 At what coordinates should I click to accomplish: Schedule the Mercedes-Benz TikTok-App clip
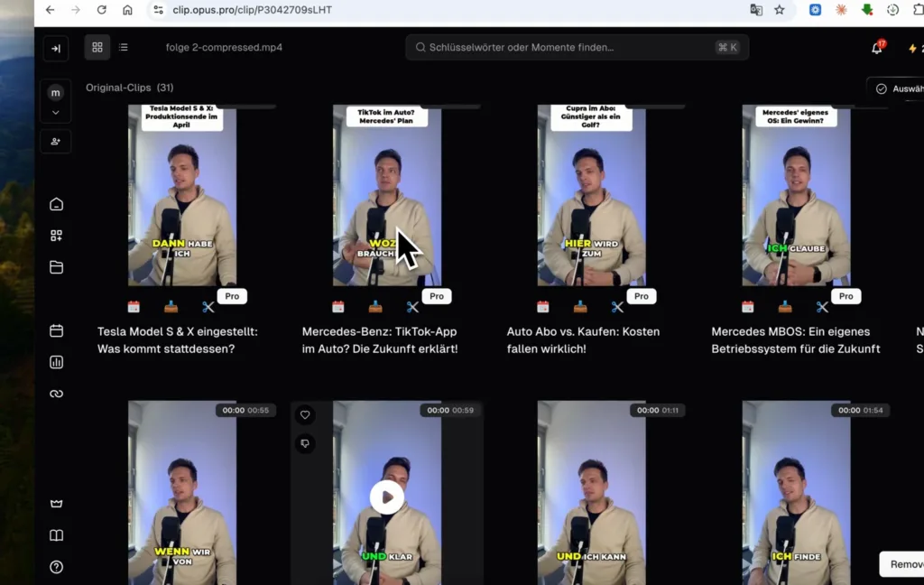[x=338, y=307]
